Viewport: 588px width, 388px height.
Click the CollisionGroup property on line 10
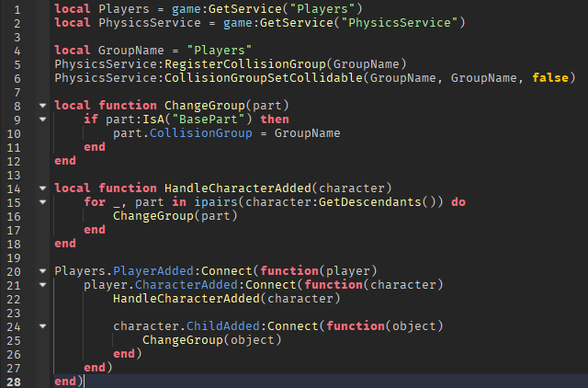coord(201,133)
